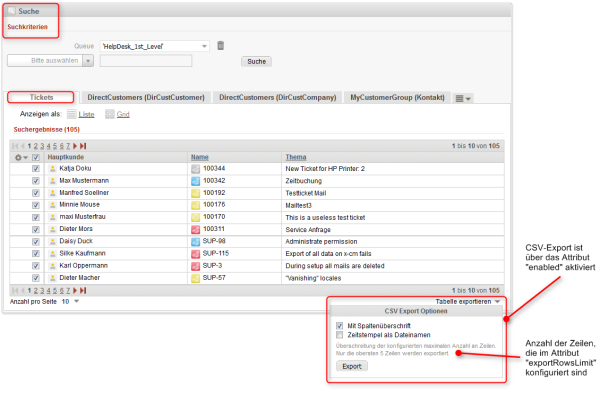Click the search icon in Suche header
This screenshot has height=393, width=600.
point(11,11)
